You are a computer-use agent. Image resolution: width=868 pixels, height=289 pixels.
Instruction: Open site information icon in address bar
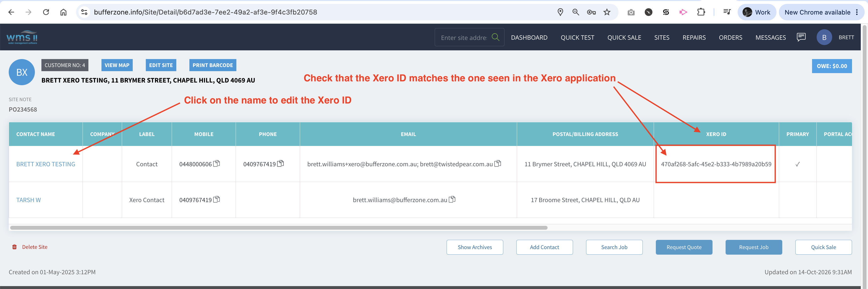pyautogui.click(x=84, y=12)
